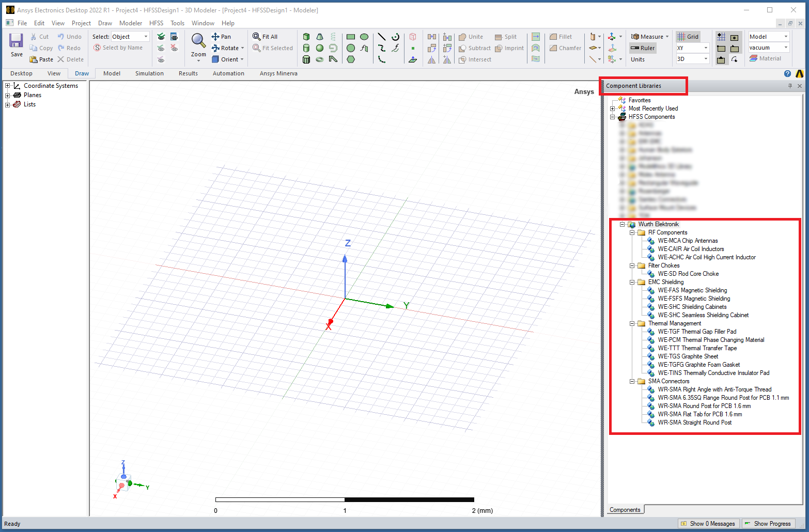Viewport: 809px width, 532px height.
Task: Select the Draw Cylinder tool
Action: pos(306,48)
